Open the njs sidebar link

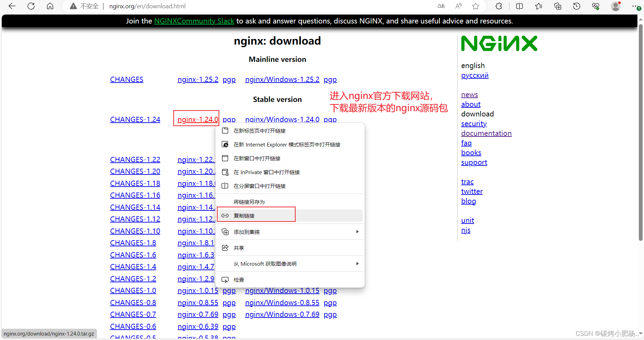click(x=466, y=230)
